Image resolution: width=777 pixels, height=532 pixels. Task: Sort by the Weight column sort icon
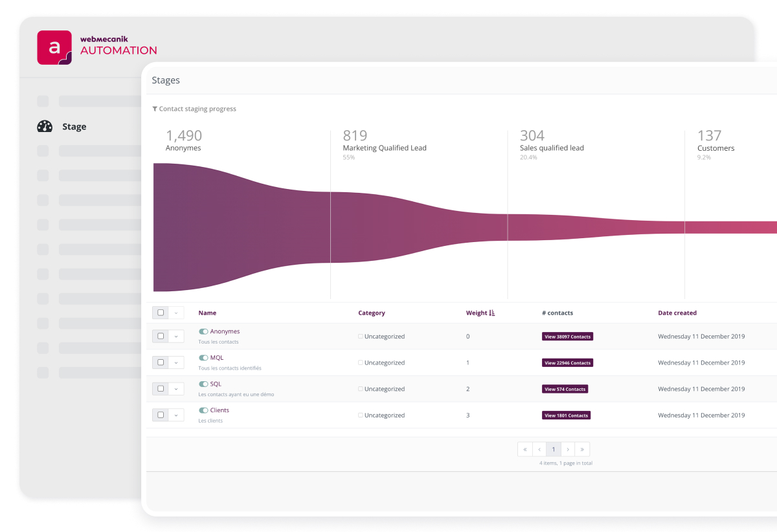pyautogui.click(x=492, y=313)
